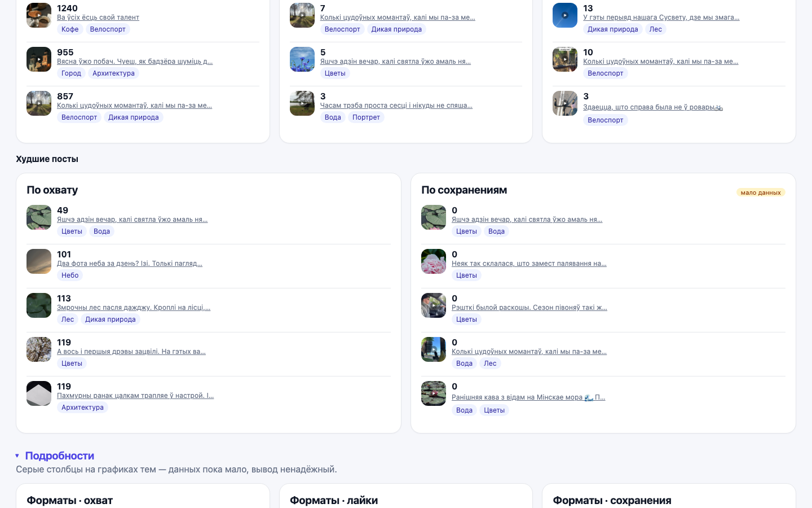
Task: Click the dark forest thumbnail of post 113
Action: [x=39, y=305]
